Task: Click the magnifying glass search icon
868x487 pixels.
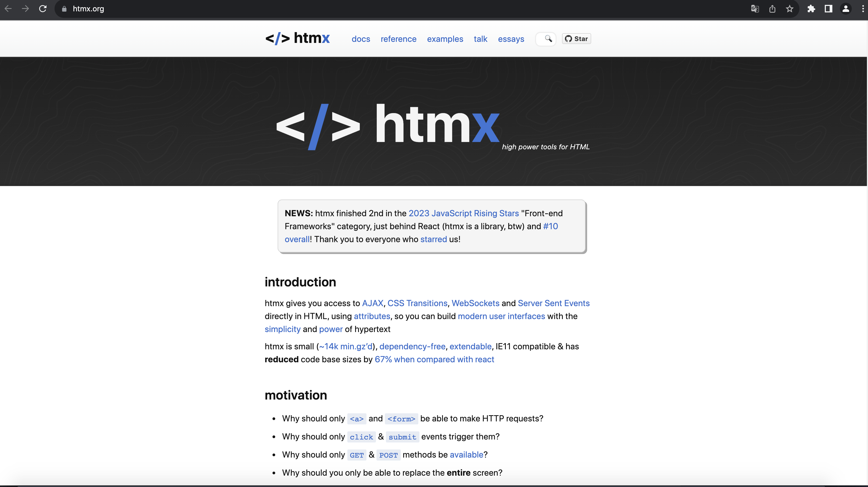Action: click(x=548, y=39)
